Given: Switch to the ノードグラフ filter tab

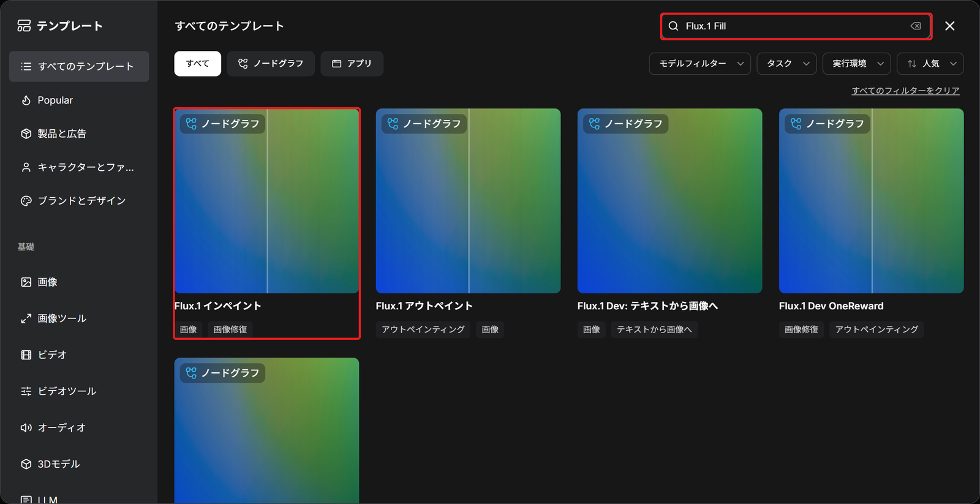Looking at the screenshot, I should [271, 64].
